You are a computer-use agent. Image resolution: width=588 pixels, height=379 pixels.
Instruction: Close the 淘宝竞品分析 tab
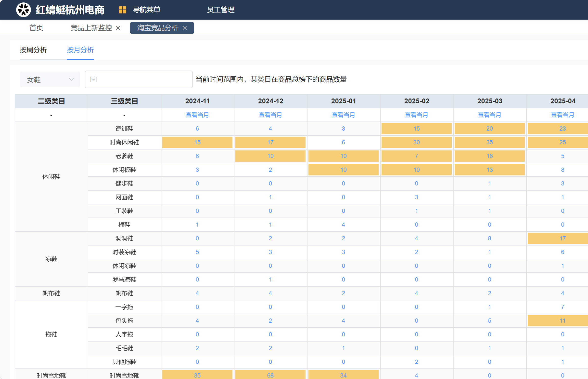point(185,28)
